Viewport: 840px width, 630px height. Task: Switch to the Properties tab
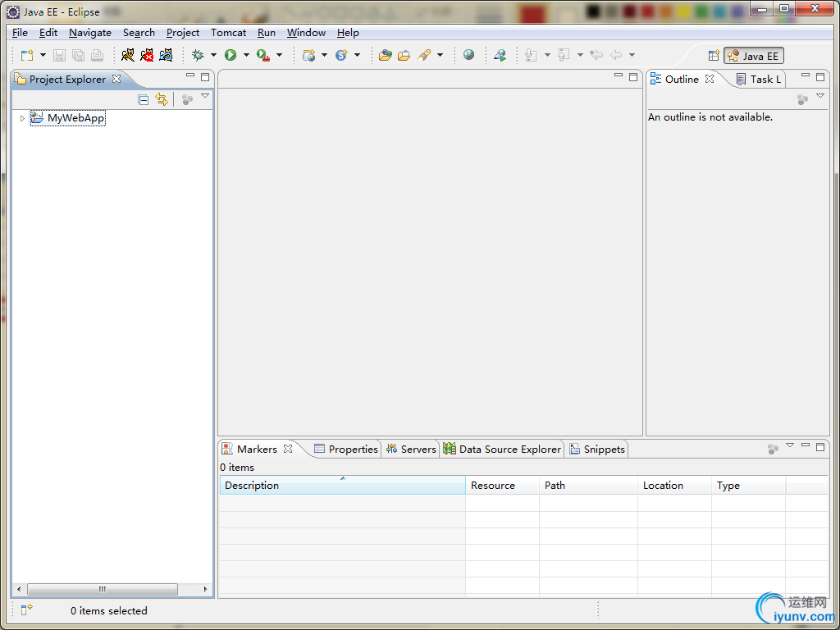point(346,449)
